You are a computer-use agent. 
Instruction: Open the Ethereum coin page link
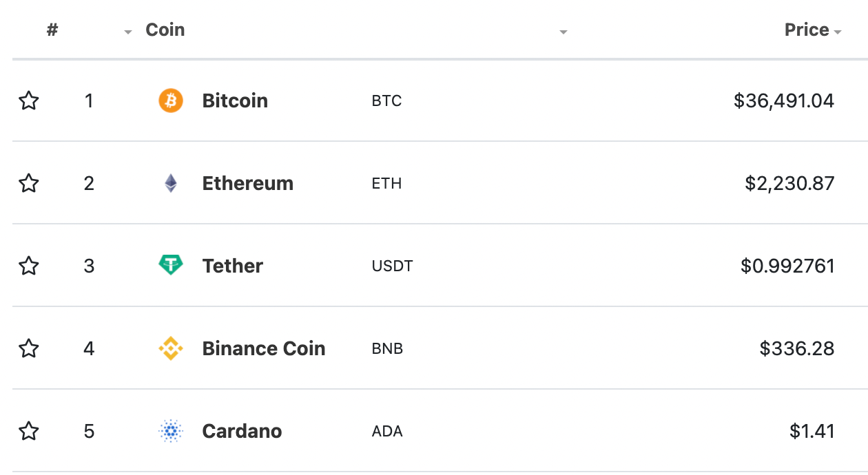click(248, 183)
